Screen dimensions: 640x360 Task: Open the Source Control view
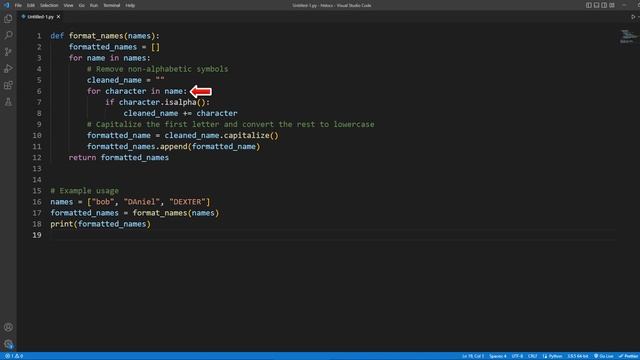[8, 52]
